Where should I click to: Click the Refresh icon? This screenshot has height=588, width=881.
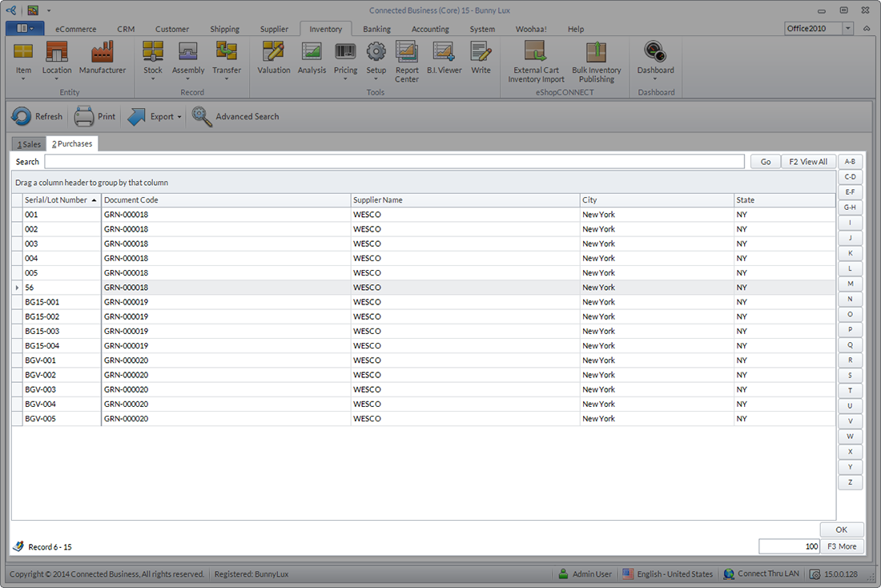click(22, 117)
